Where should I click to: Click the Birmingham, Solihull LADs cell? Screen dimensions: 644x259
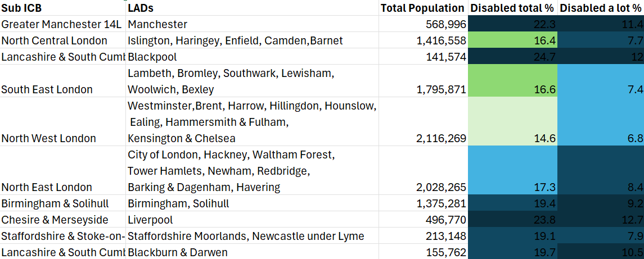coord(252,203)
